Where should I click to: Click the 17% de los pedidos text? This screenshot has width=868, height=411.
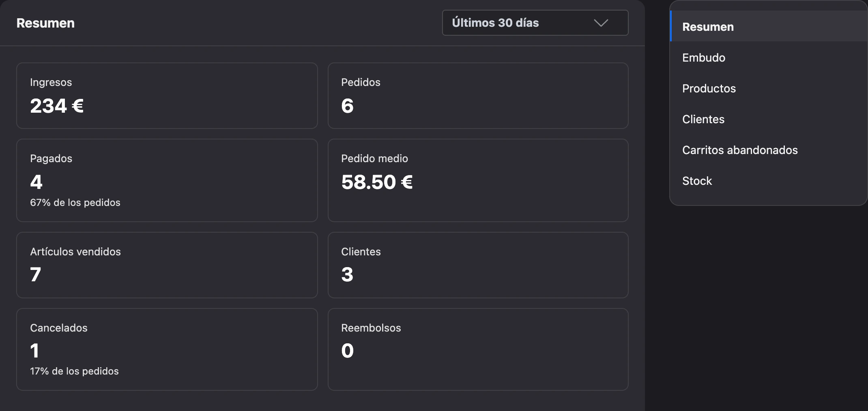pyautogui.click(x=74, y=371)
